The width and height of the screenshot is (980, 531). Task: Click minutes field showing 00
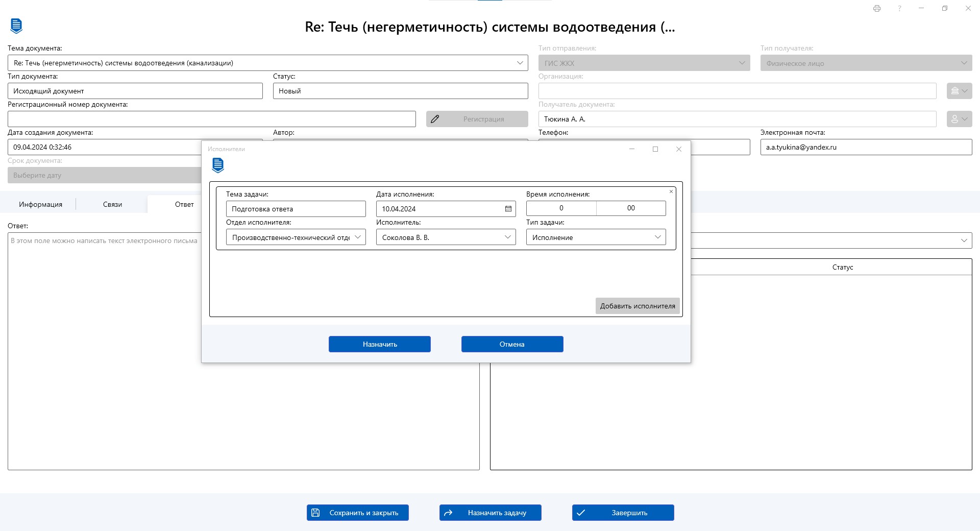631,208
